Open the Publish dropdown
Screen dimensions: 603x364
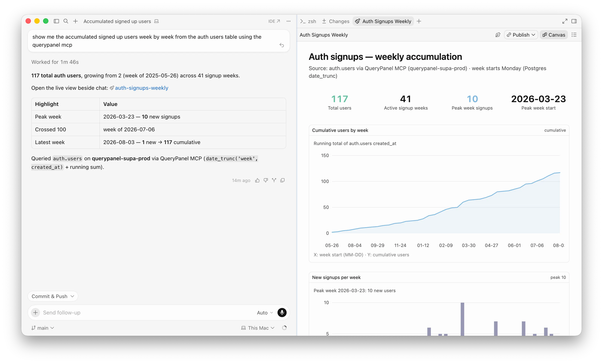521,35
